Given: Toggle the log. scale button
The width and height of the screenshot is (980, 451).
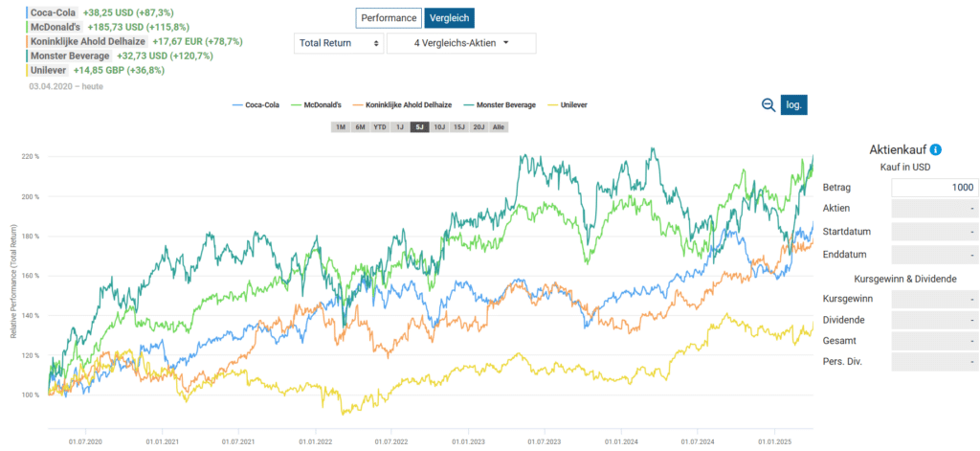Looking at the screenshot, I should click(x=793, y=104).
